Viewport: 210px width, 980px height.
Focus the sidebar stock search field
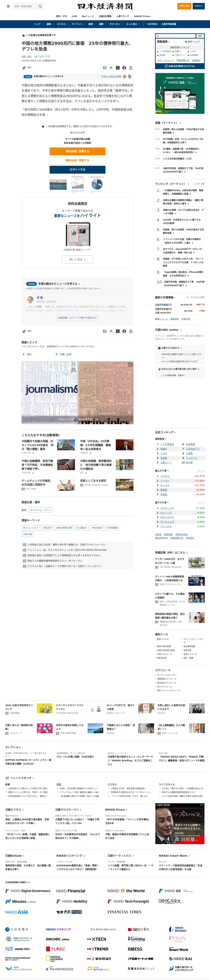176,36
